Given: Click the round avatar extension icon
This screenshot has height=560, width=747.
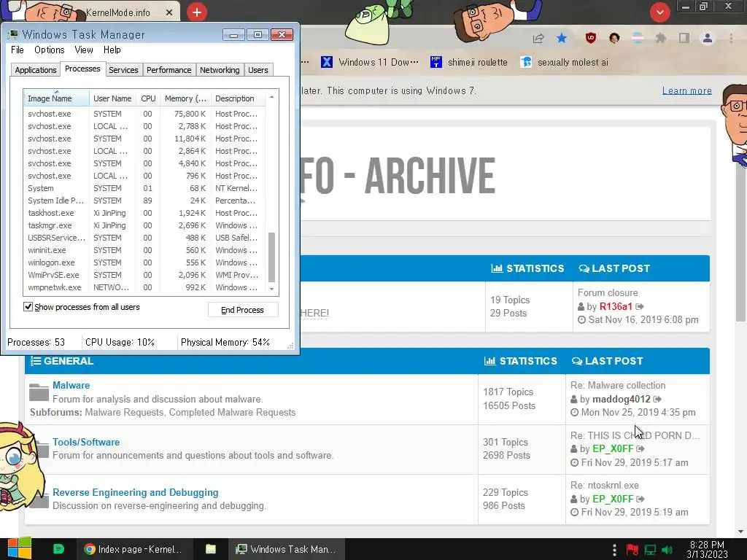Looking at the screenshot, I should (614, 38).
